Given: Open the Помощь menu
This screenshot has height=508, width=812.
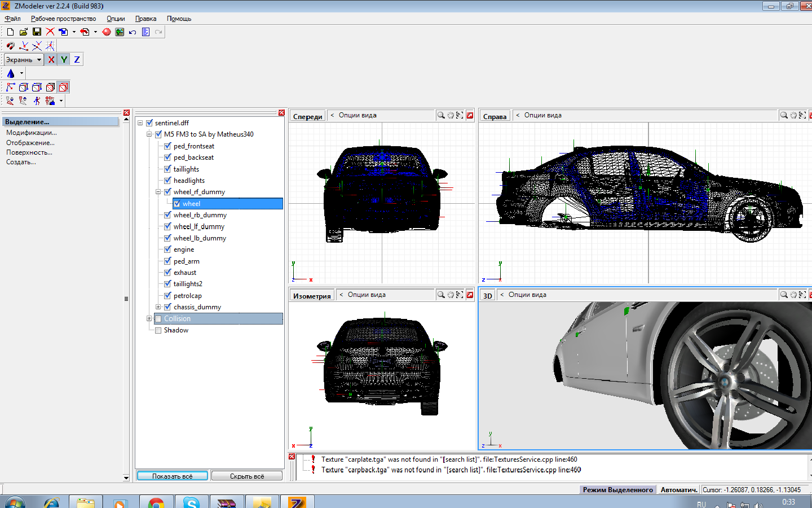Looking at the screenshot, I should coord(179,19).
